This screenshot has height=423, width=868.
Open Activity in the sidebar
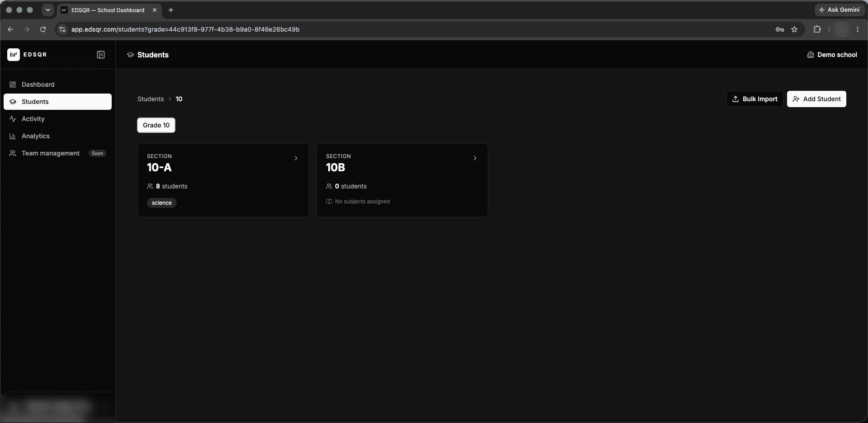point(57,119)
